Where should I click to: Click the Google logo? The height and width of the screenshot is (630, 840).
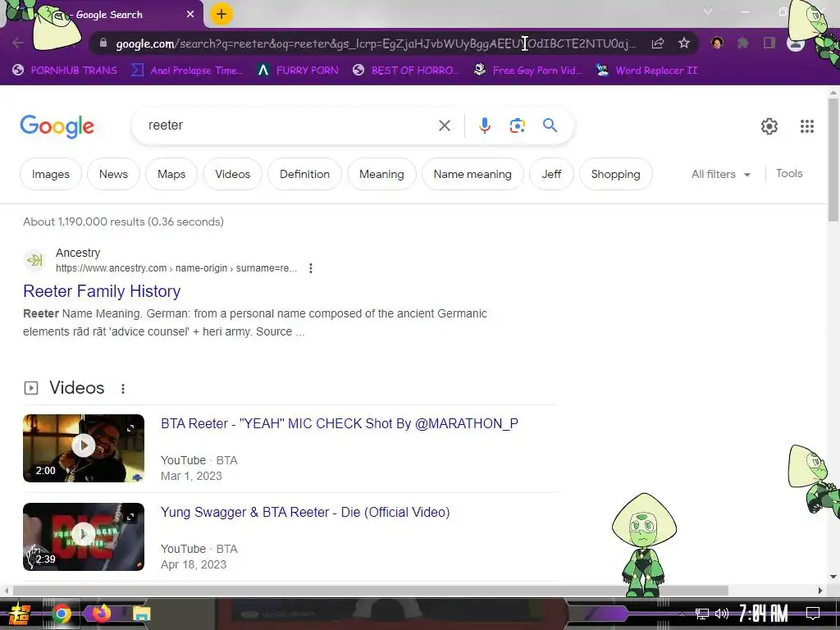tap(57, 126)
